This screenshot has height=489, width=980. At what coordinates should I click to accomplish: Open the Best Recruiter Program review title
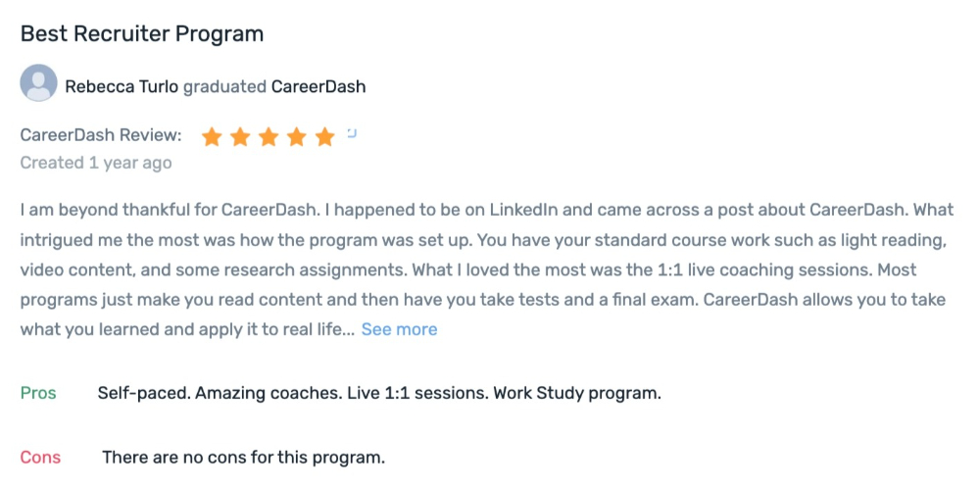(x=142, y=33)
